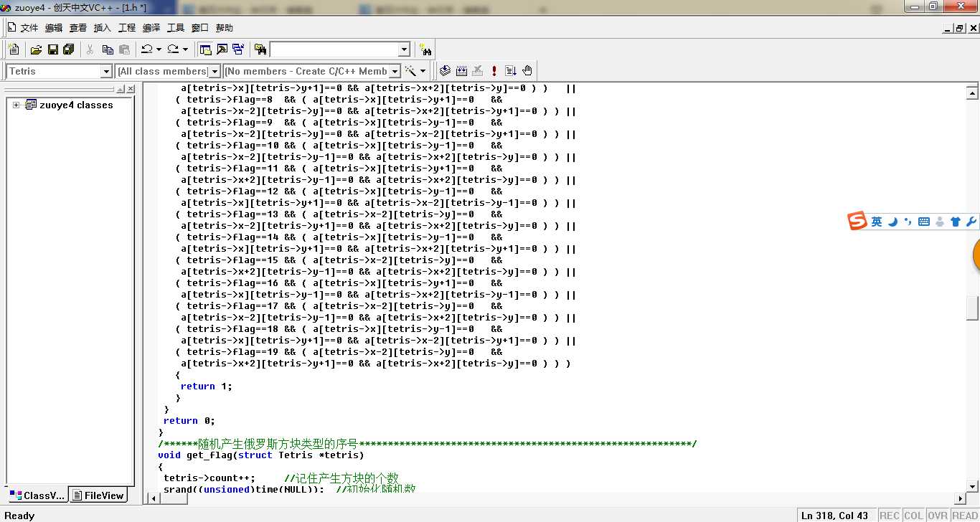Click inside the Find text input field

click(334, 49)
